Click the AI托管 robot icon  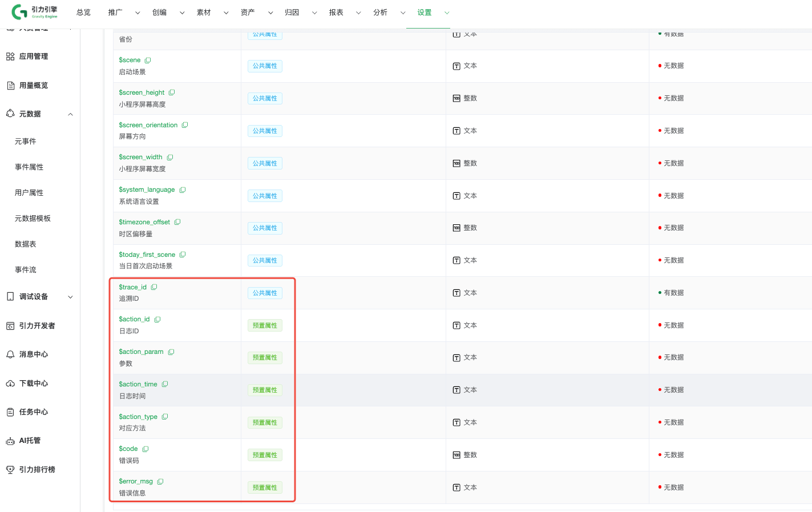[x=10, y=441]
